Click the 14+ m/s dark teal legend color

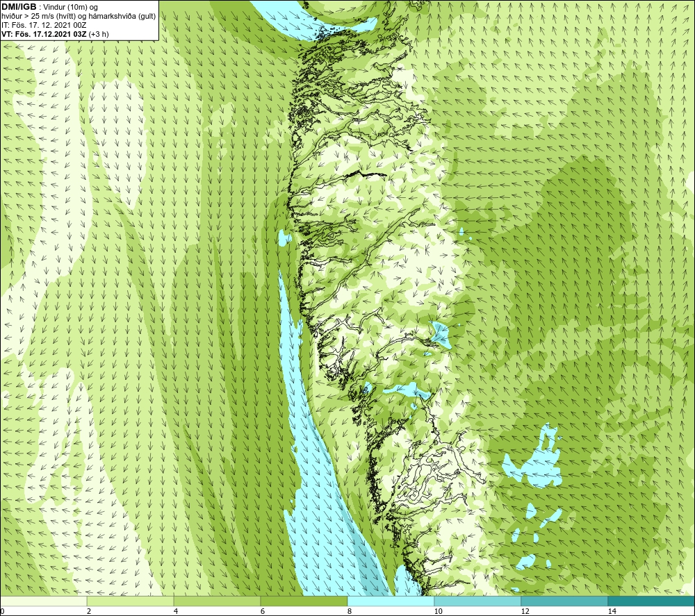651,601
